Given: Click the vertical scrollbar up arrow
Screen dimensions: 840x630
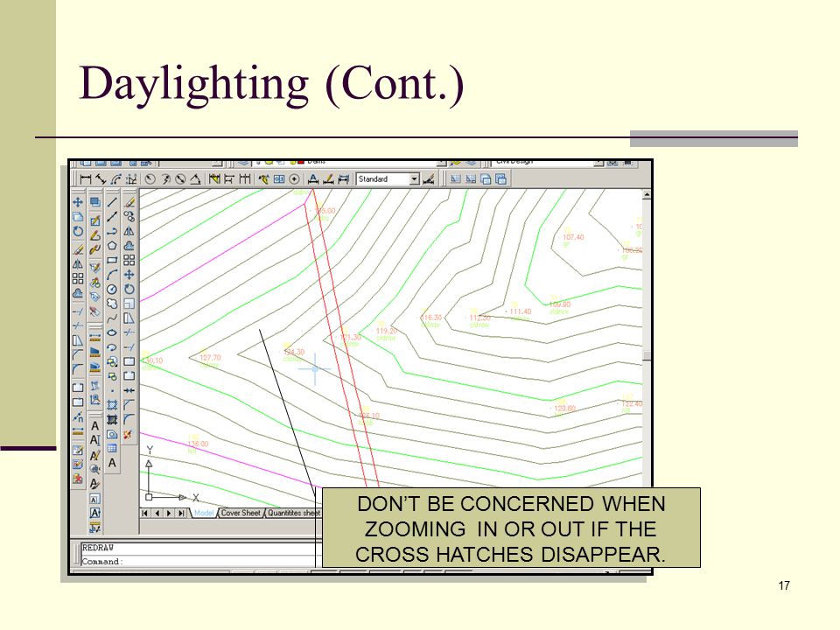Looking at the screenshot, I should tap(647, 194).
